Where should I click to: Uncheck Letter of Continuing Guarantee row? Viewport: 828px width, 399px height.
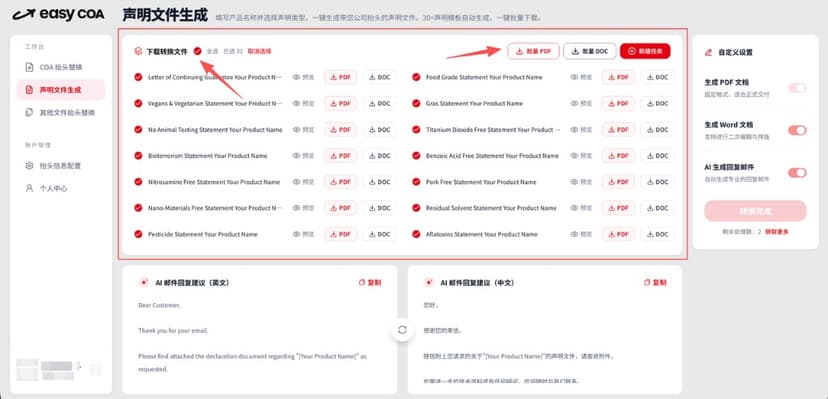click(138, 77)
